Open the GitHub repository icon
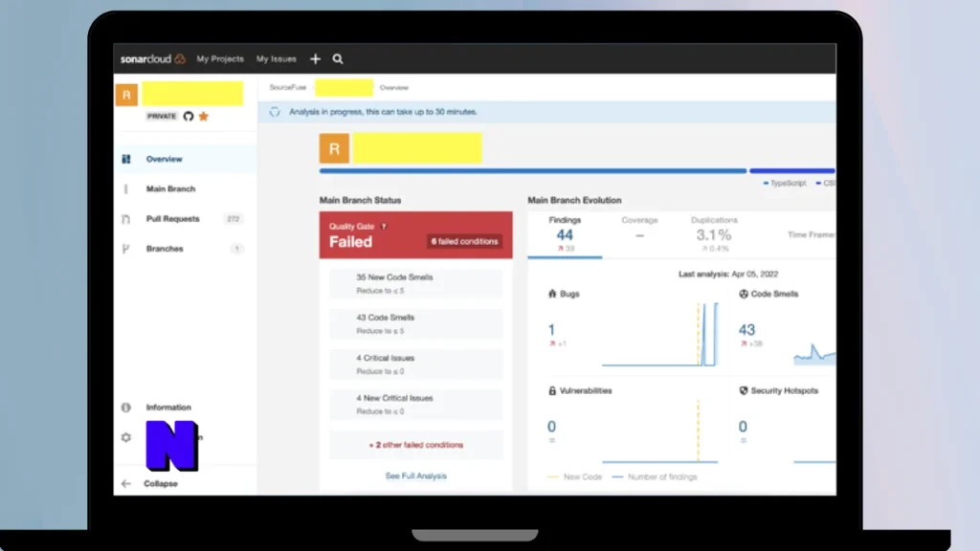Screen dimensions: 980x551 tap(189, 116)
